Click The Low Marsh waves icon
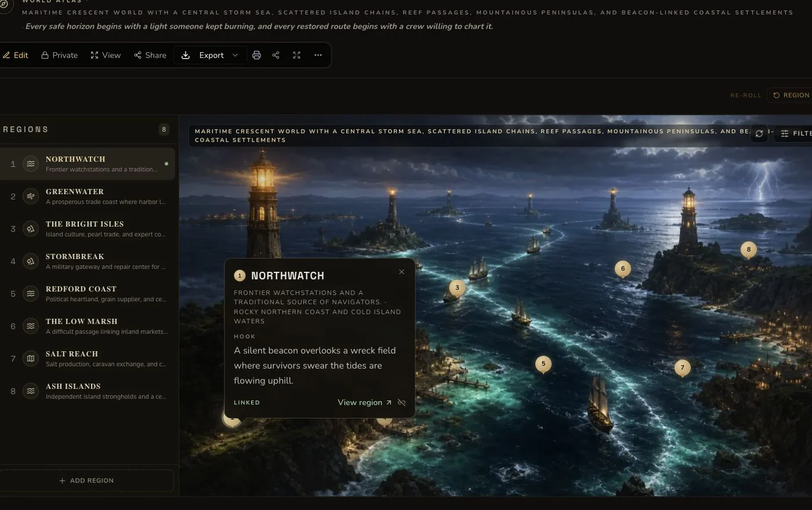This screenshot has height=510, width=812. (31, 326)
